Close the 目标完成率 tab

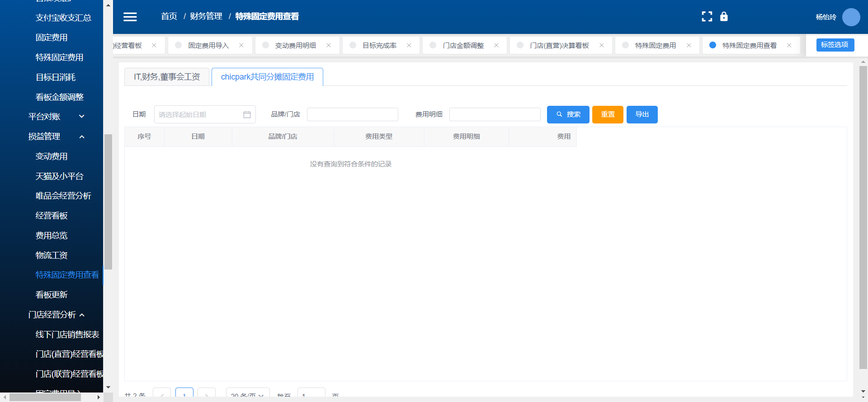(x=409, y=45)
